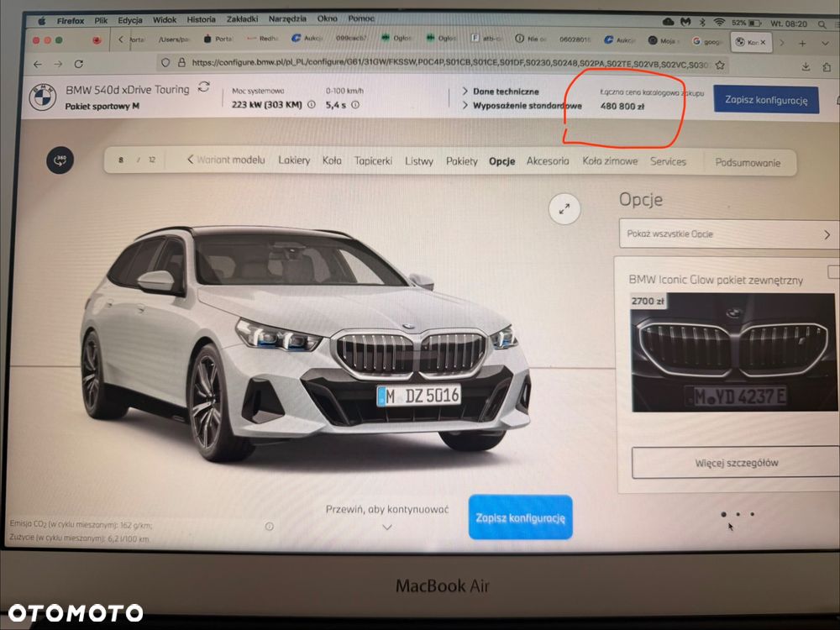Click the emissions info icon
The image size is (840, 630).
[x=270, y=527]
